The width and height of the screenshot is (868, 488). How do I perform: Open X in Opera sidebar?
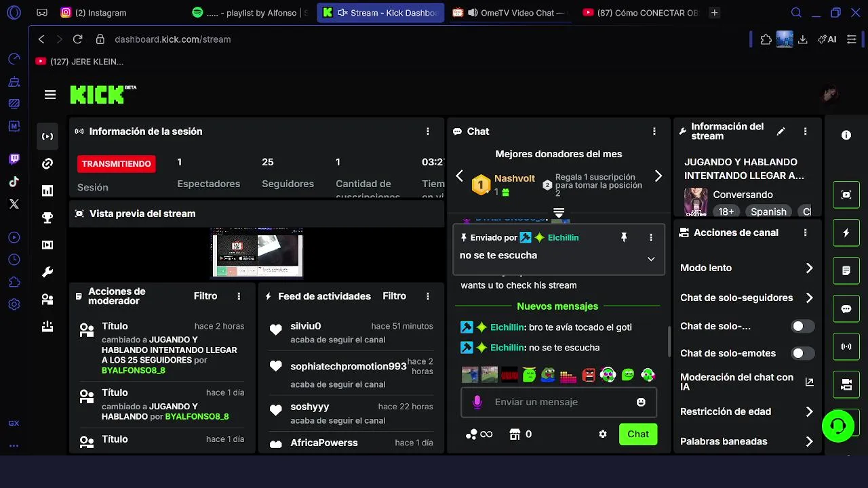pyautogui.click(x=14, y=204)
